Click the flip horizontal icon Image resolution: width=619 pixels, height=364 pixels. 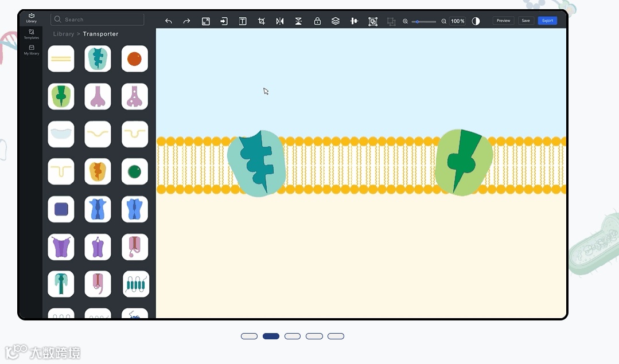click(280, 21)
